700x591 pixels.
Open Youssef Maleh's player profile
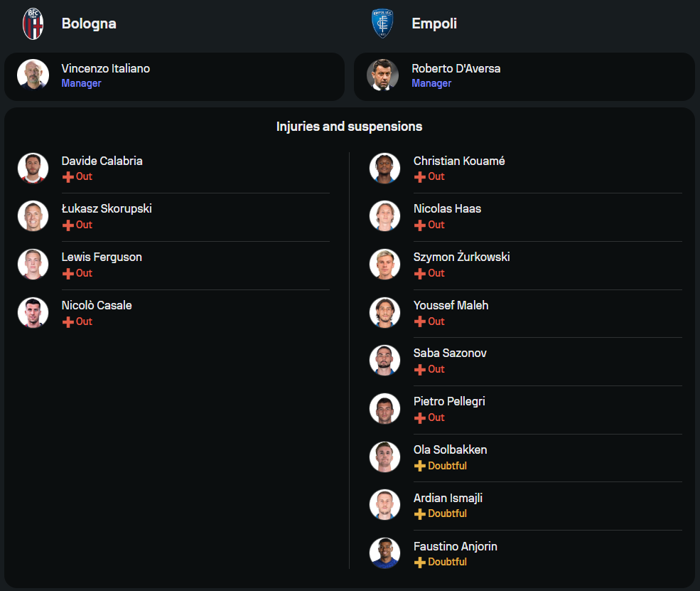pyautogui.click(x=451, y=305)
